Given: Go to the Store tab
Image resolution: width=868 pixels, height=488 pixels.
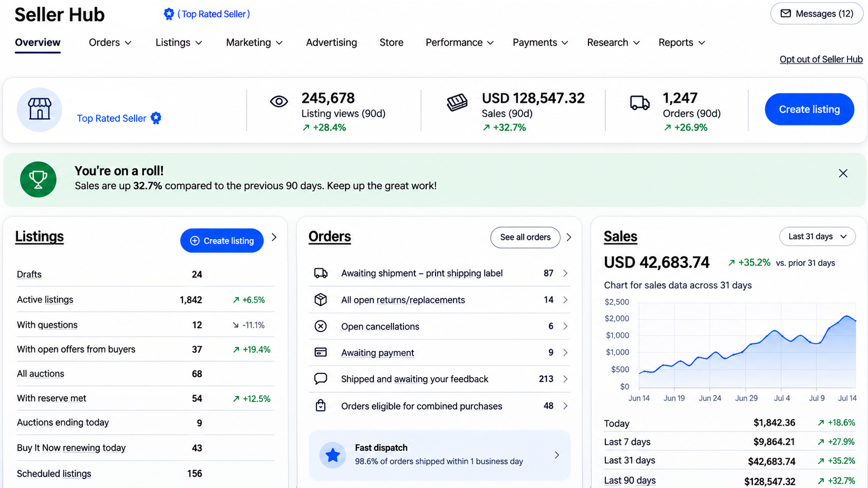Looking at the screenshot, I should coord(391,43).
